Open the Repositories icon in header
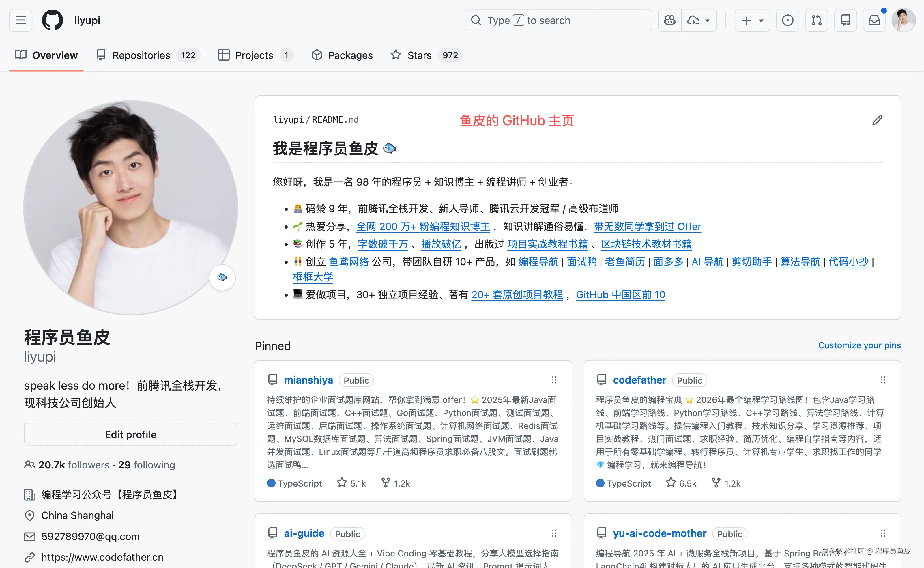 point(845,20)
